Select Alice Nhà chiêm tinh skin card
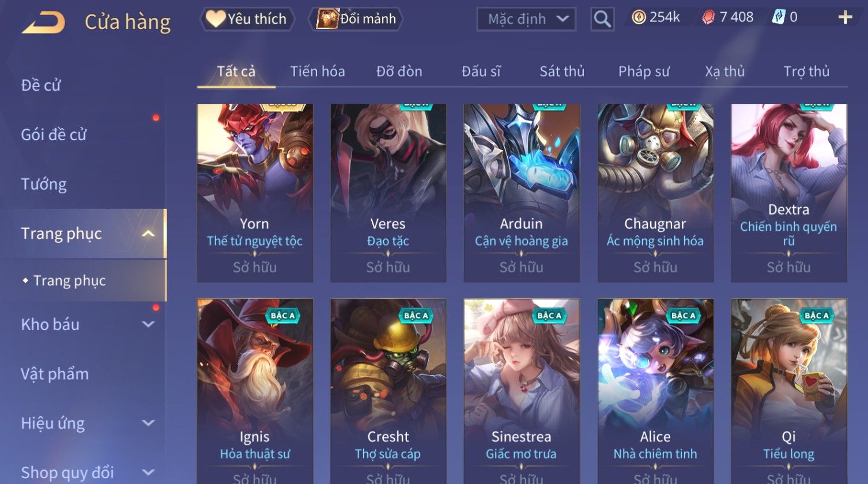 655,391
